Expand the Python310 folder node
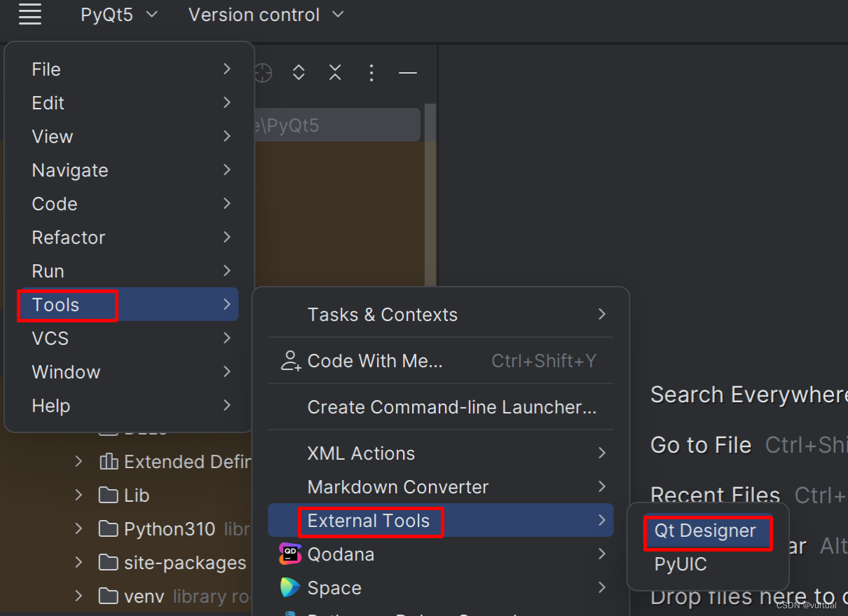Viewport: 848px width, 616px height. pyautogui.click(x=78, y=529)
